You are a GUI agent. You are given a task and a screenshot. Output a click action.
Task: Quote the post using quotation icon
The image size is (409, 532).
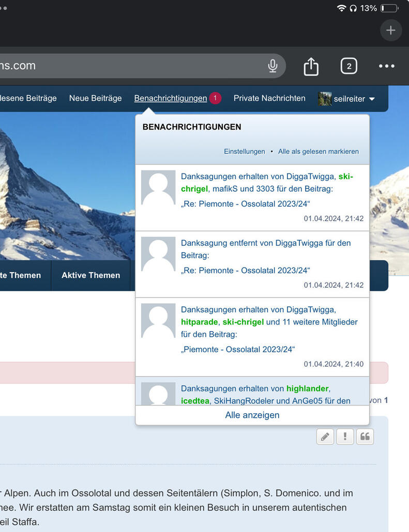tap(365, 436)
